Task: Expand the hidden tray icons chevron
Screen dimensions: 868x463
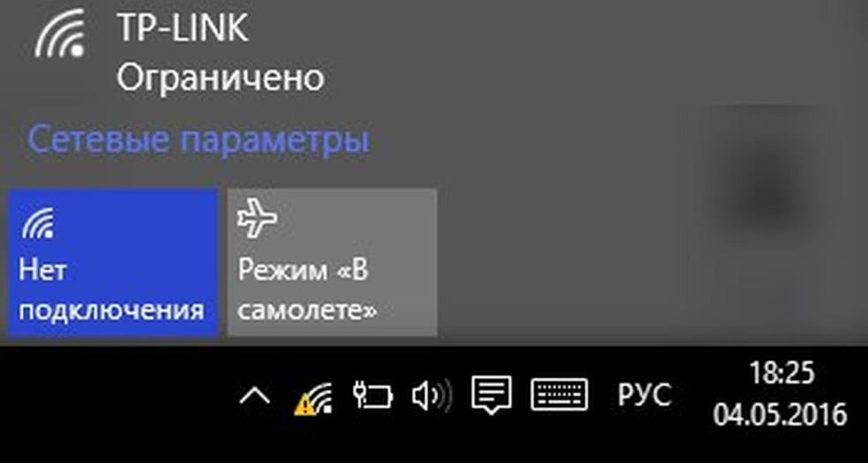Action: (255, 396)
